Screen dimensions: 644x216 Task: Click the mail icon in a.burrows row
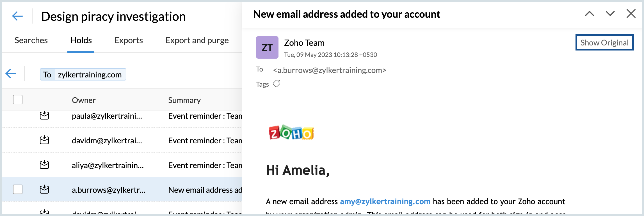click(44, 190)
